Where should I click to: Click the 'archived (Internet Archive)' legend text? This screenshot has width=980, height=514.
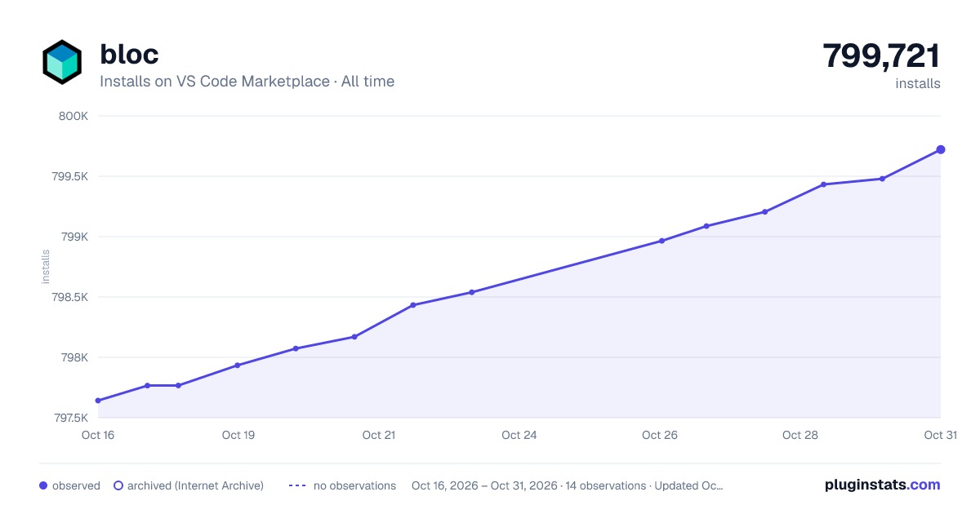tap(195, 485)
